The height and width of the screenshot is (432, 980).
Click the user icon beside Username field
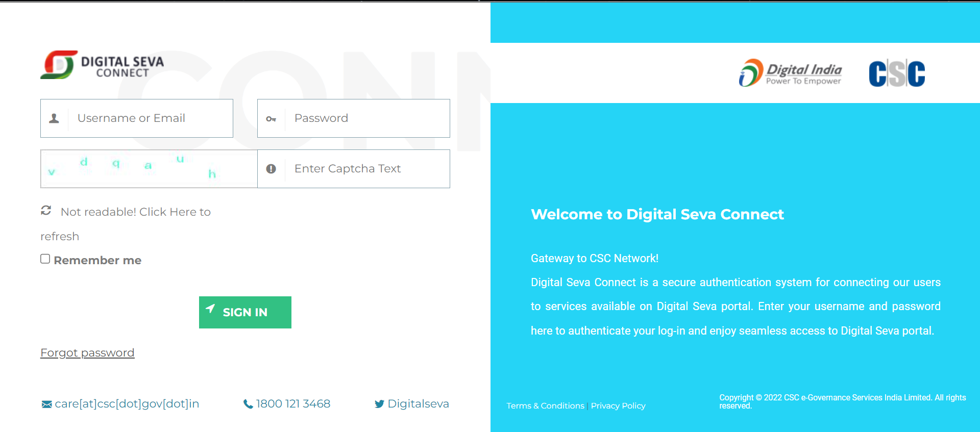click(54, 118)
